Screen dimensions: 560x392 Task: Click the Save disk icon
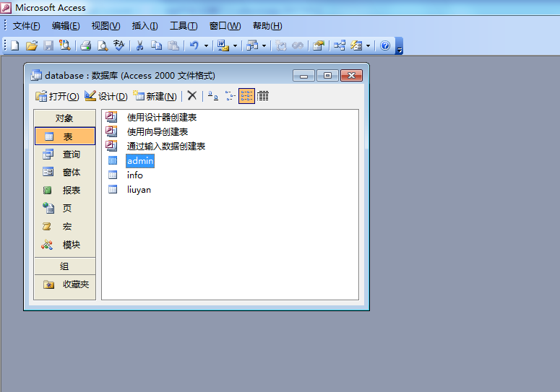[x=48, y=45]
